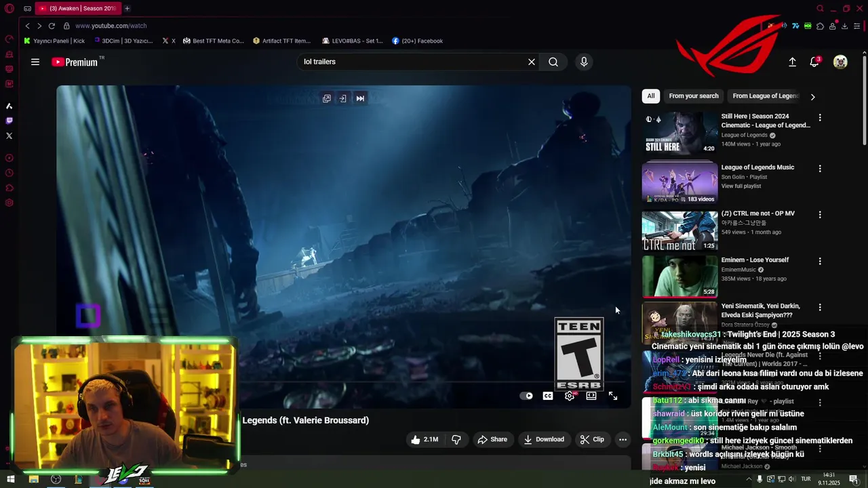Open player settings gear

pos(570,396)
